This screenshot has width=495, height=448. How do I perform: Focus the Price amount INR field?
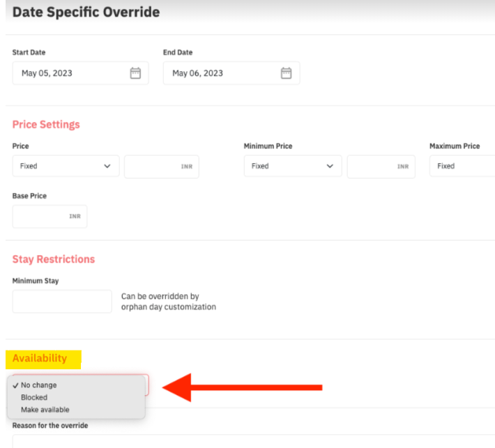pos(162,167)
